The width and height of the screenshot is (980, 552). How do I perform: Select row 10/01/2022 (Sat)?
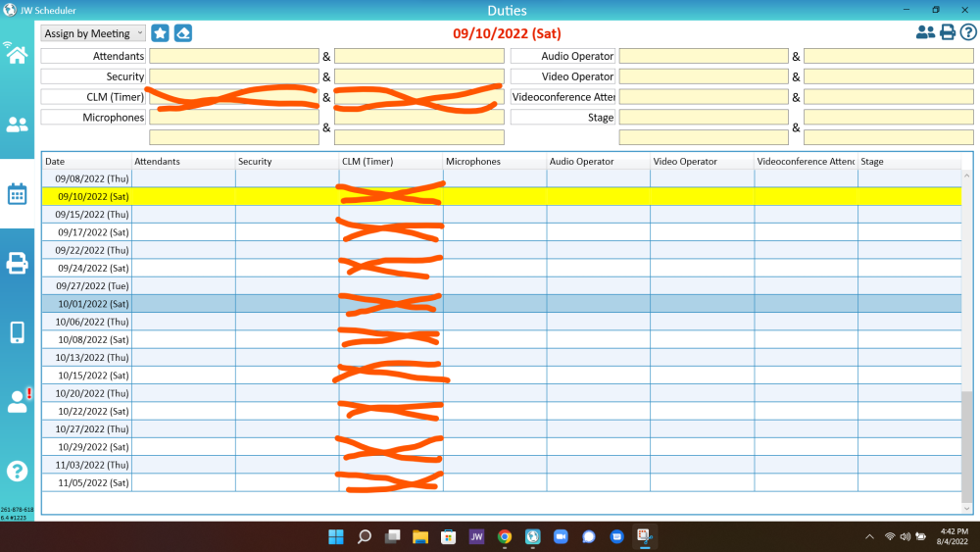(x=502, y=304)
